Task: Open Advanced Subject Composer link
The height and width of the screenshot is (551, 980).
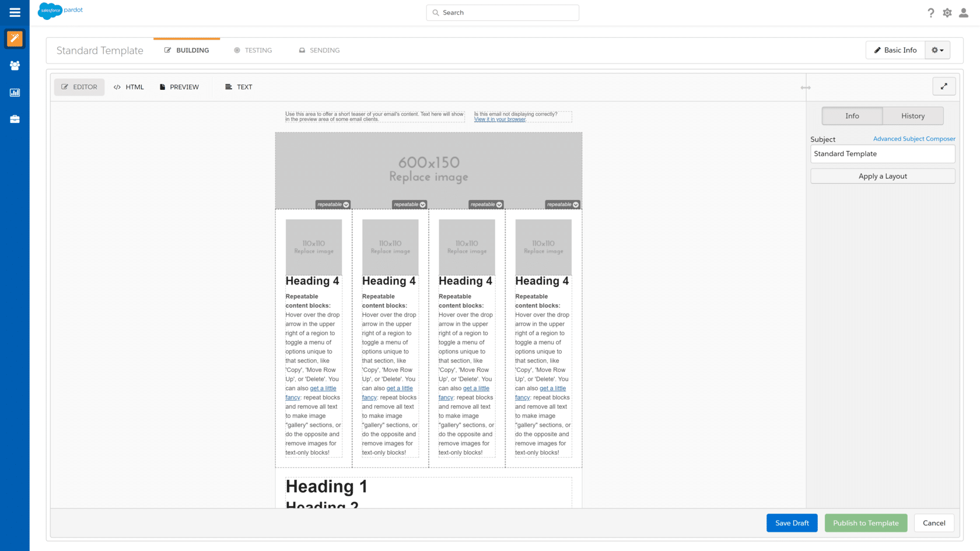Action: click(x=914, y=139)
